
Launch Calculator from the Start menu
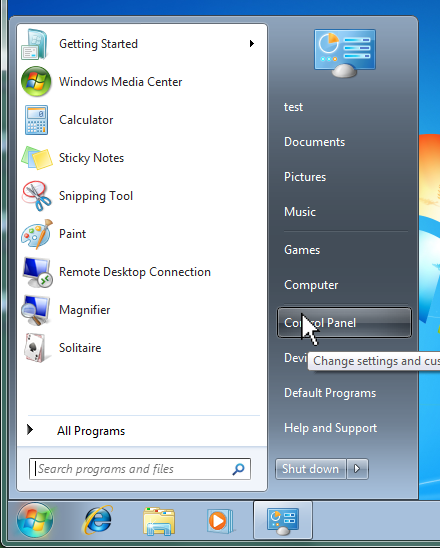(86, 120)
